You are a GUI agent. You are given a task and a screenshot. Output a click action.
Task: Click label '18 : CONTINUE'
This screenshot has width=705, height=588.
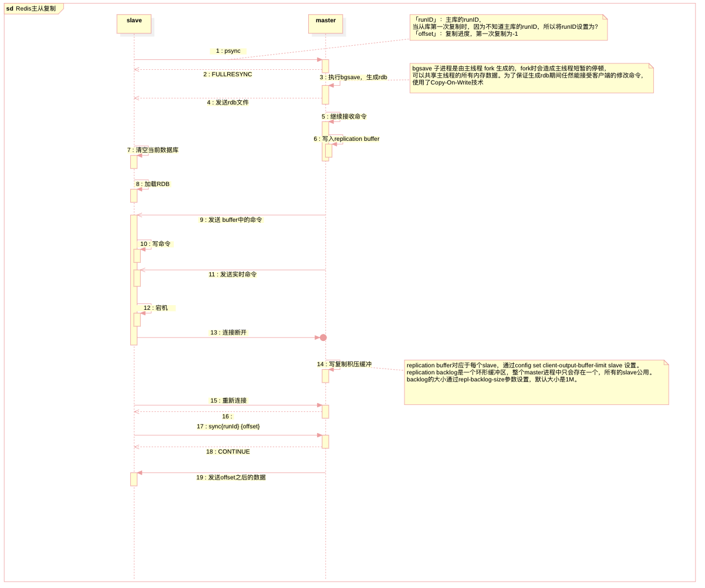pyautogui.click(x=228, y=452)
